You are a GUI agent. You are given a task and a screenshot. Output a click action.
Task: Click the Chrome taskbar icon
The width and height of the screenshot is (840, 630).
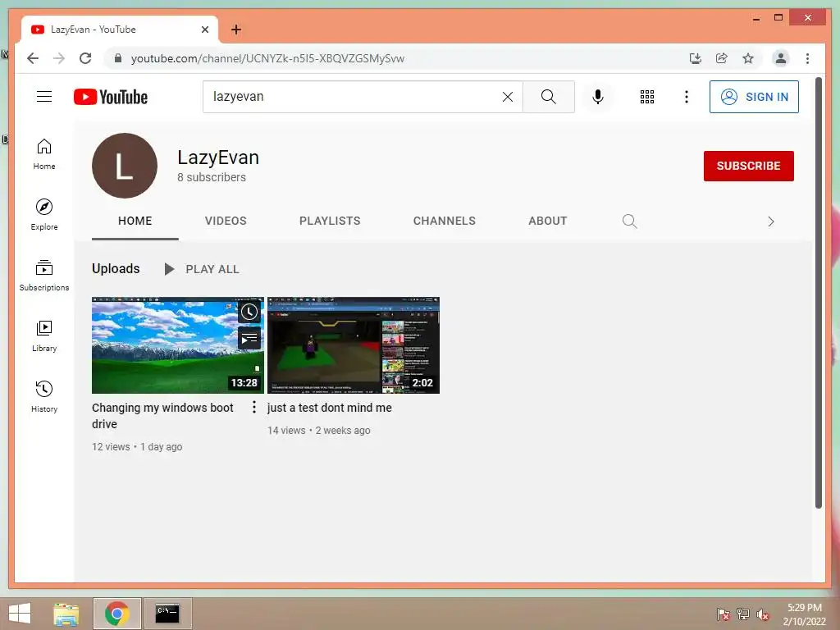point(116,614)
